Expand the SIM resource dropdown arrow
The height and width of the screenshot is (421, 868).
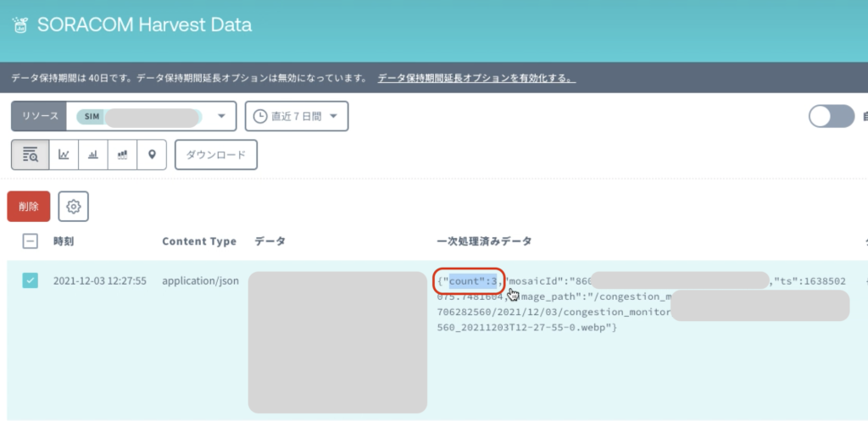(221, 116)
